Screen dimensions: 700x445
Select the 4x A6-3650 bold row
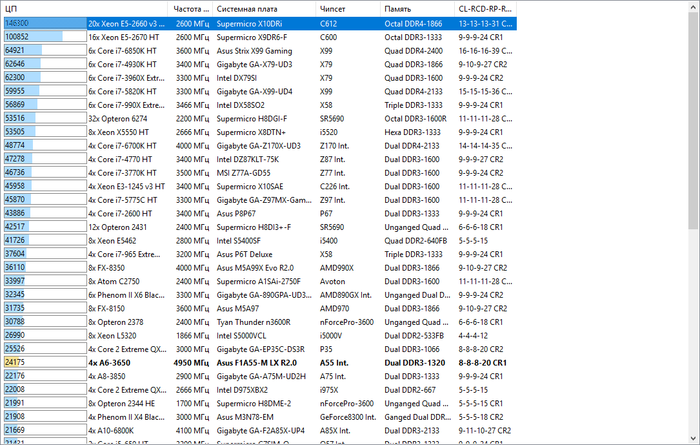click(260, 362)
